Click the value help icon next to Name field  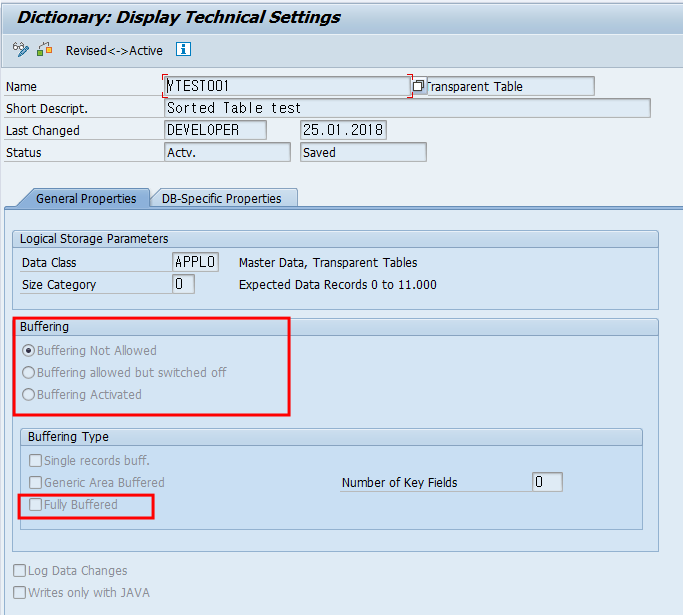[x=418, y=86]
